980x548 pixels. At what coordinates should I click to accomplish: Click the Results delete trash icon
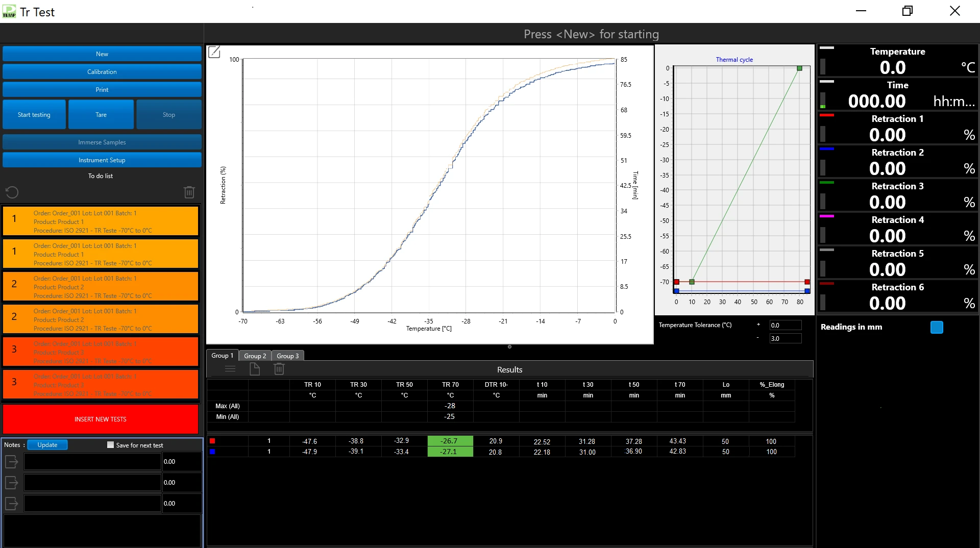[x=279, y=369]
